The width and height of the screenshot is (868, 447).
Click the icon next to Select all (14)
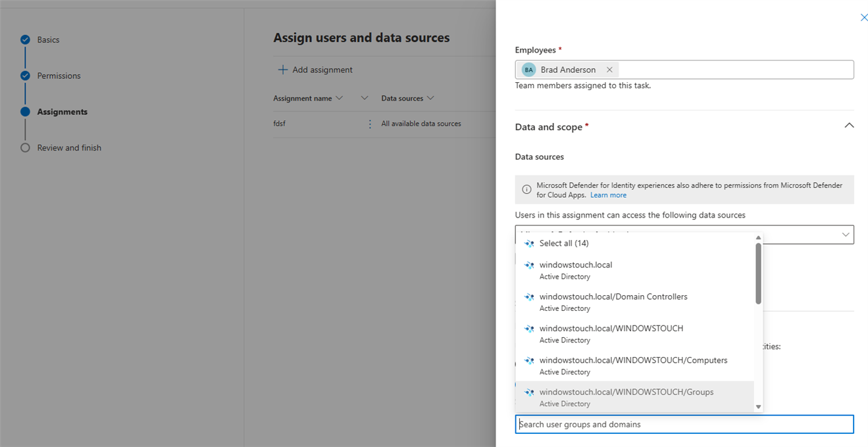point(529,244)
